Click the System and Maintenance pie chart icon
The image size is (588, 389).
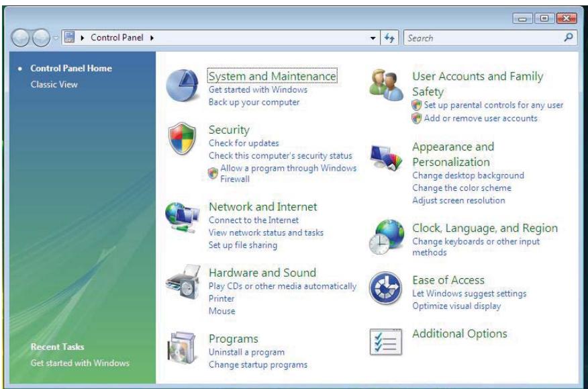(182, 85)
